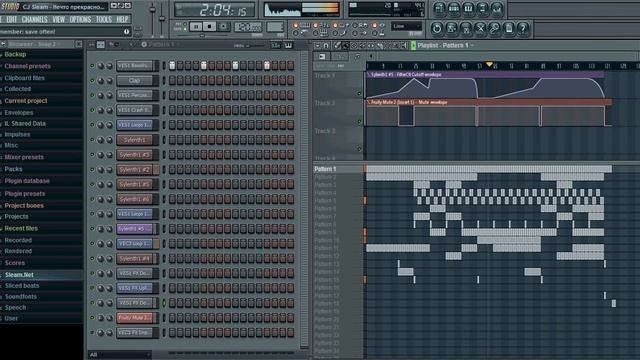
Task: Open the audio editor scissors icon
Action: (480, 28)
